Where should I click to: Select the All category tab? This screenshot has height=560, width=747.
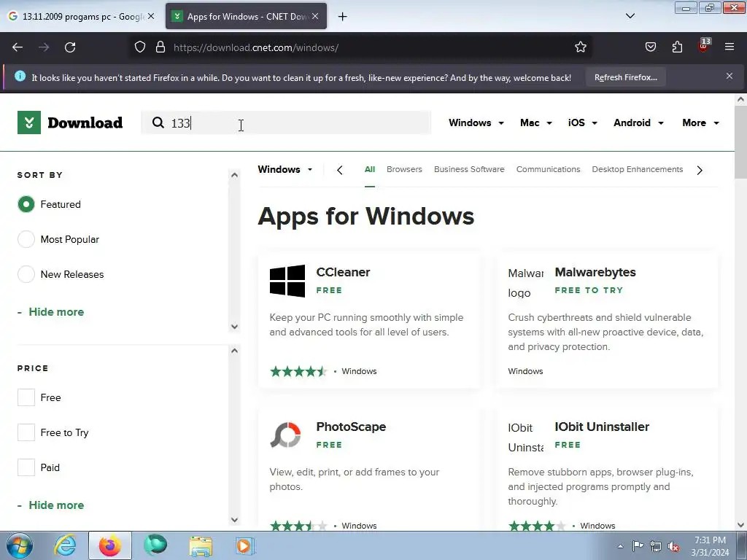370,169
